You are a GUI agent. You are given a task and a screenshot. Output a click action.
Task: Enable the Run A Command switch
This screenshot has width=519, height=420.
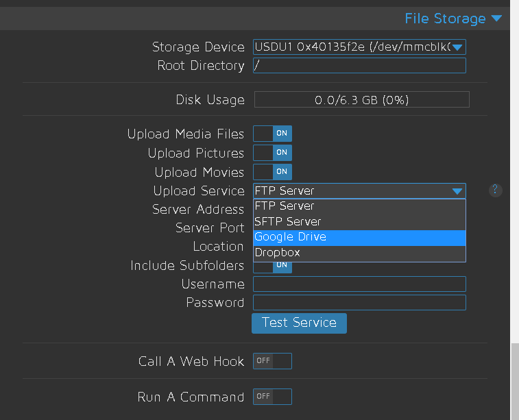272,397
